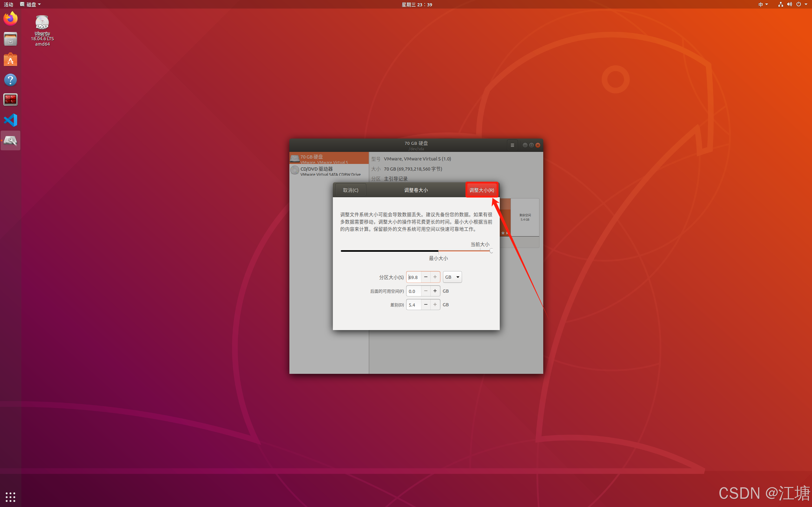Click the 取消(C) cancel button
Viewport: 812px width, 507px height.
pos(350,190)
